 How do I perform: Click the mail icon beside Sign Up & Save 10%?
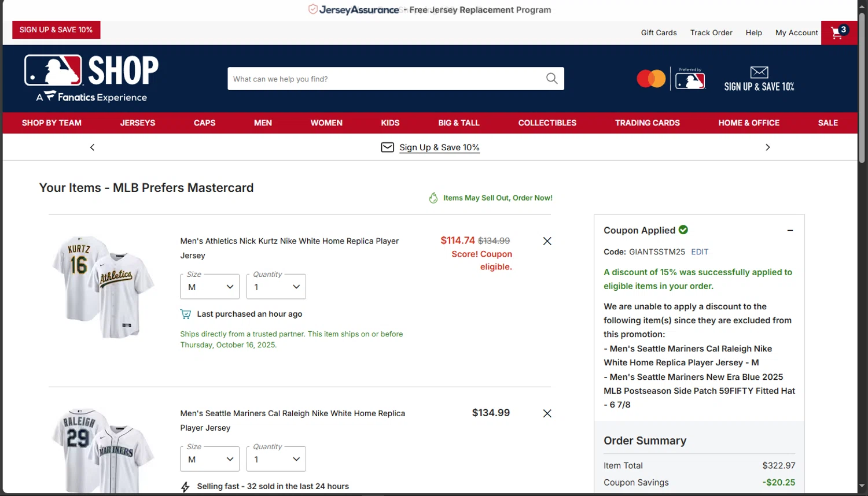point(388,147)
